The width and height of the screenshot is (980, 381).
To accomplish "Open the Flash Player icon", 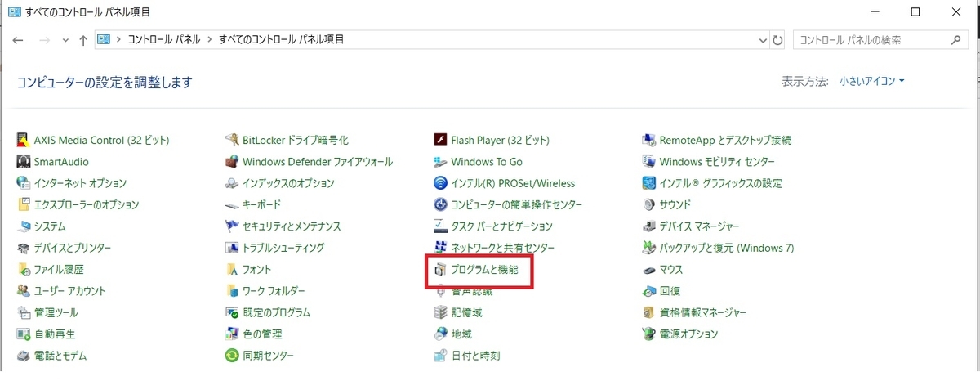I will [x=440, y=140].
